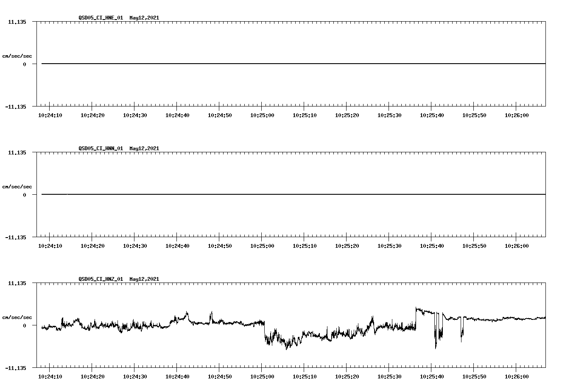The height and width of the screenshot is (392, 576).
Task: Click the cm/sec/sec label of the top plot
Action: (x=17, y=55)
